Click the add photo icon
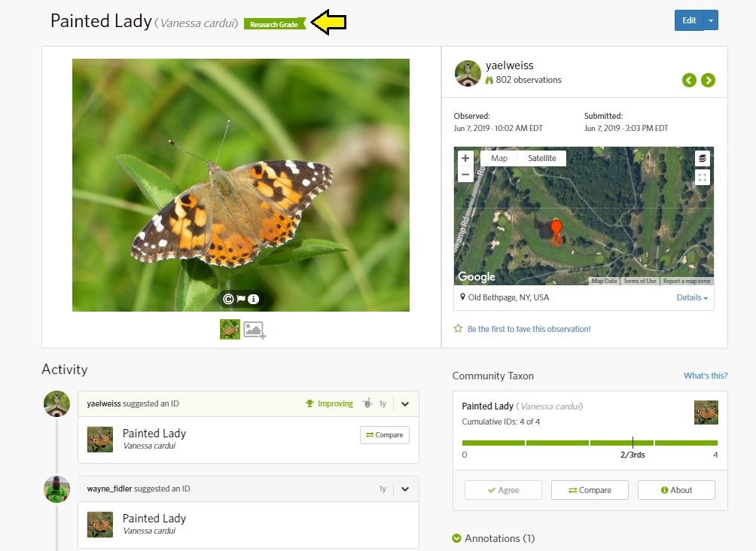 (x=255, y=330)
